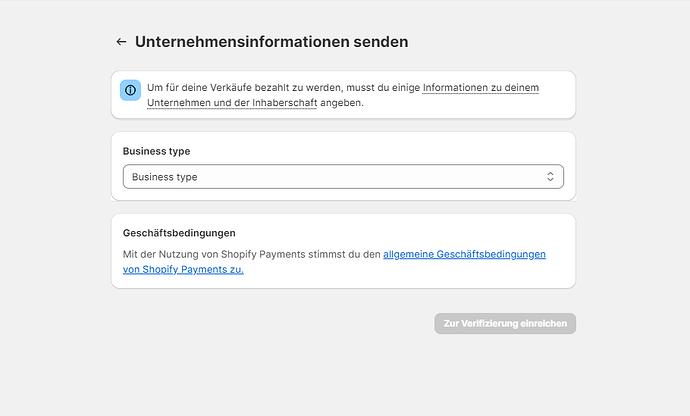Click the blue info icon in the banner
The height and width of the screenshot is (416, 690).
130,90
